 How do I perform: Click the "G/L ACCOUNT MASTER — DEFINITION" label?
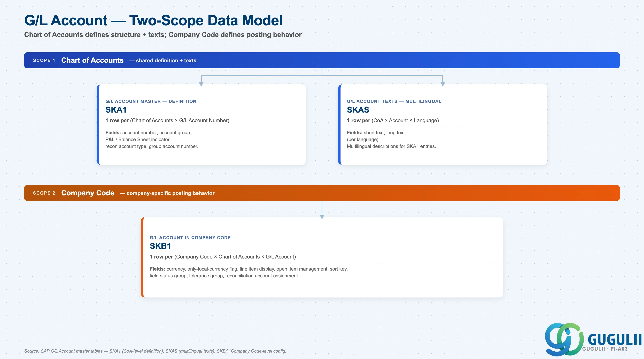click(x=151, y=101)
